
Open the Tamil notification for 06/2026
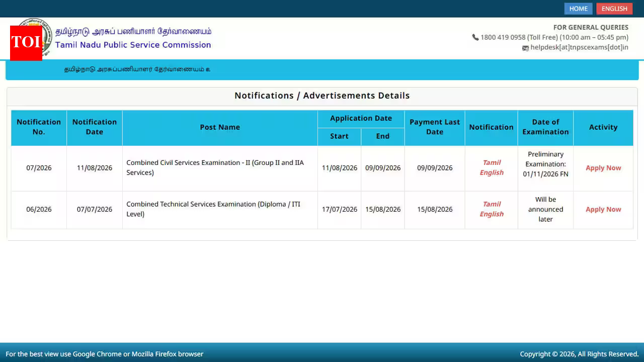(x=492, y=204)
